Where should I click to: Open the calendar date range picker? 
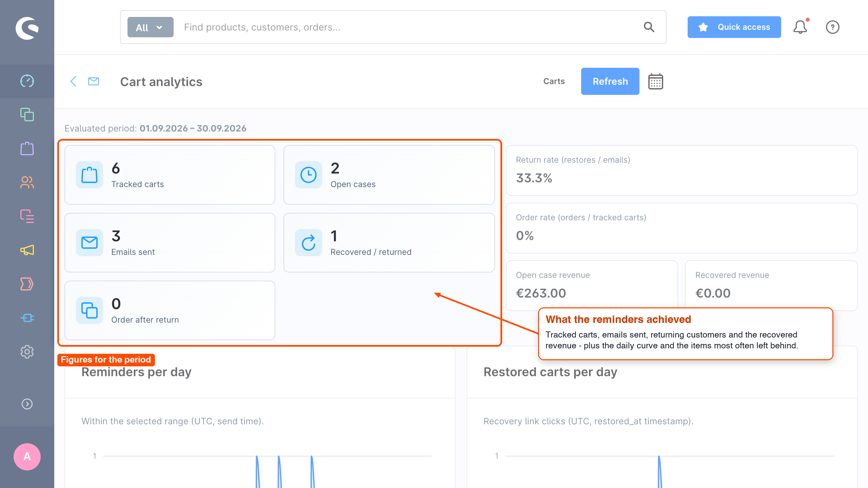[x=655, y=81]
